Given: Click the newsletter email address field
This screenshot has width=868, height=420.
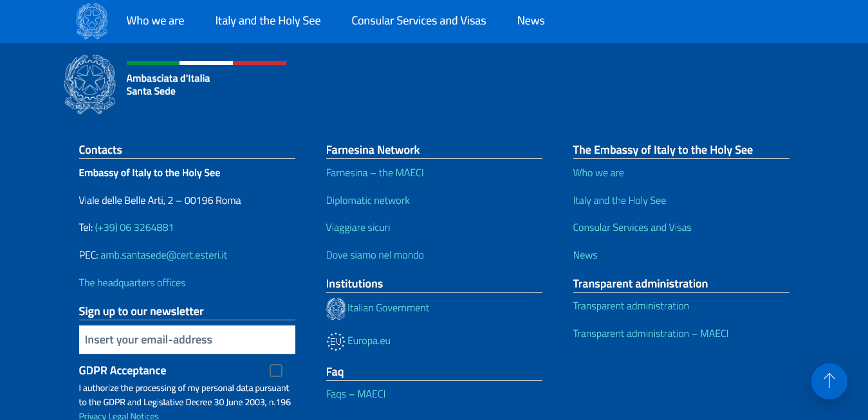Looking at the screenshot, I should [187, 340].
